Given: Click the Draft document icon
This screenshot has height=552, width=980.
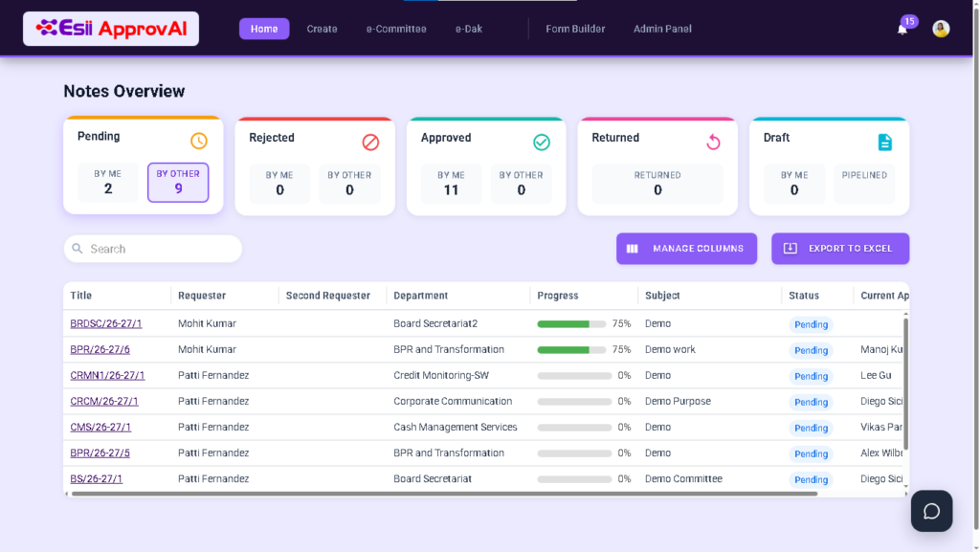Looking at the screenshot, I should (885, 143).
